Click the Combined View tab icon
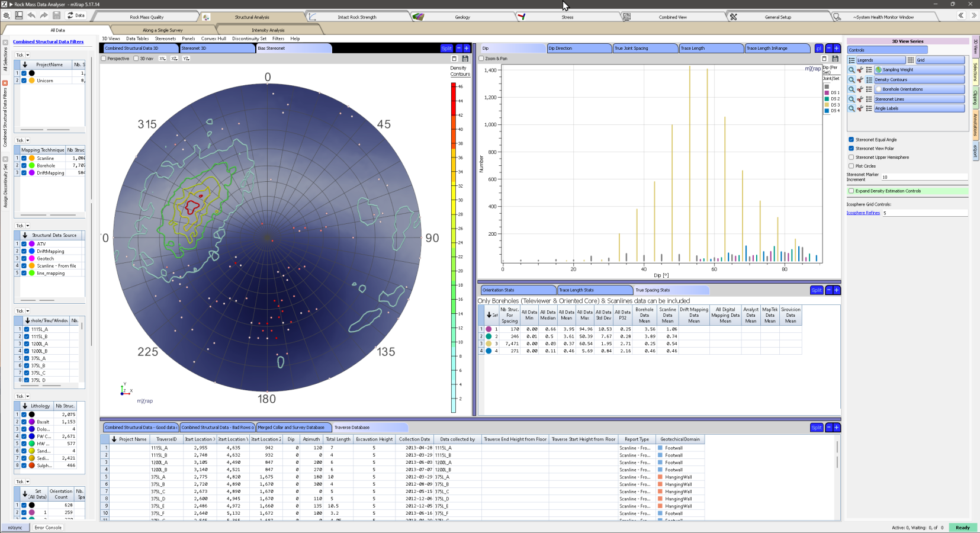This screenshot has height=533, width=980. (x=626, y=17)
